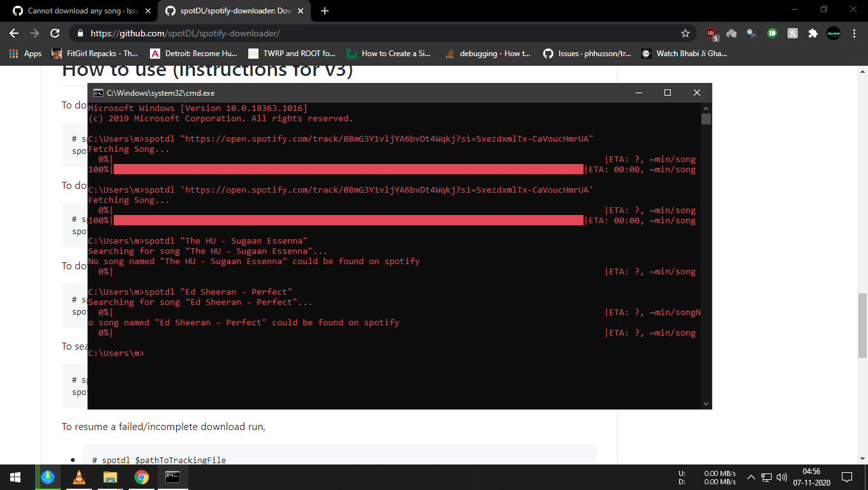The image size is (868, 490).
Task: Mute audio using the taskbar speaker icon
Action: click(x=781, y=477)
